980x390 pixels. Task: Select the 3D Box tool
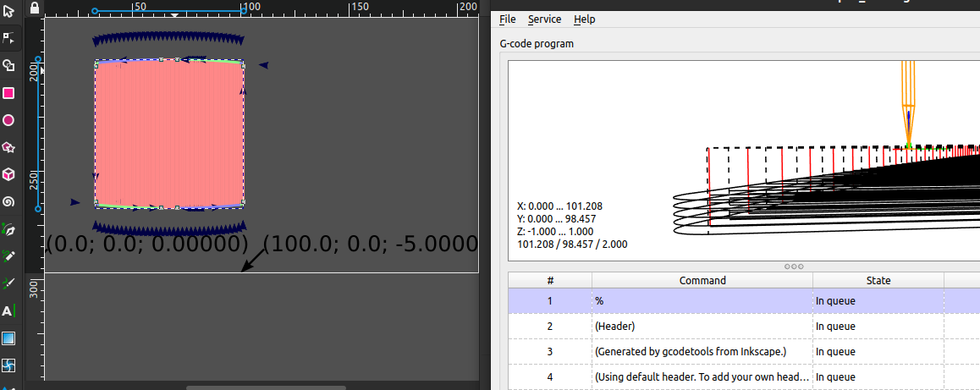[x=8, y=174]
